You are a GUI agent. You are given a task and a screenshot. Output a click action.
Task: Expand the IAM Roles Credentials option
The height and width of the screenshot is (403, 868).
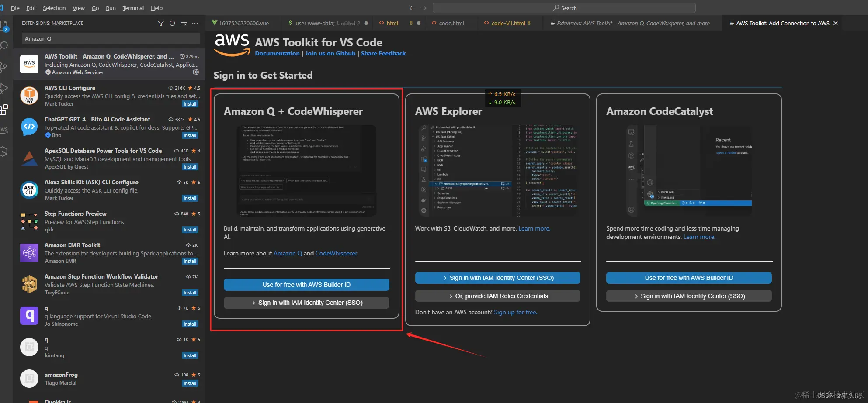tap(498, 296)
